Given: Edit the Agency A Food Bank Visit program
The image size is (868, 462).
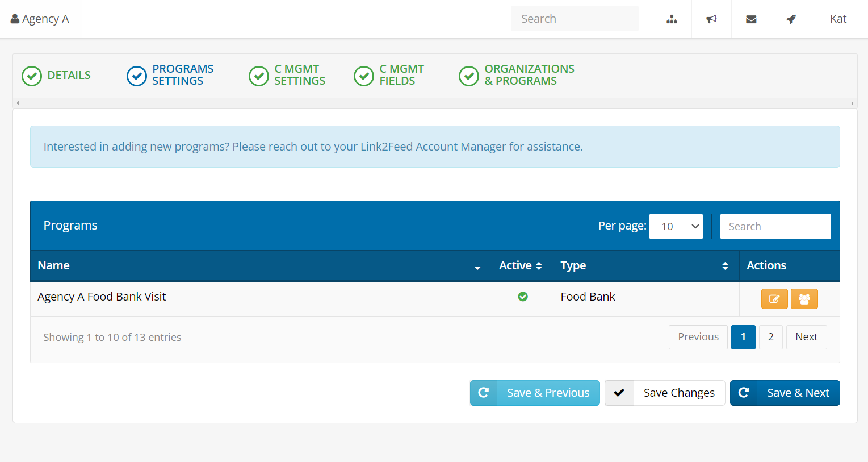Looking at the screenshot, I should coord(774,299).
